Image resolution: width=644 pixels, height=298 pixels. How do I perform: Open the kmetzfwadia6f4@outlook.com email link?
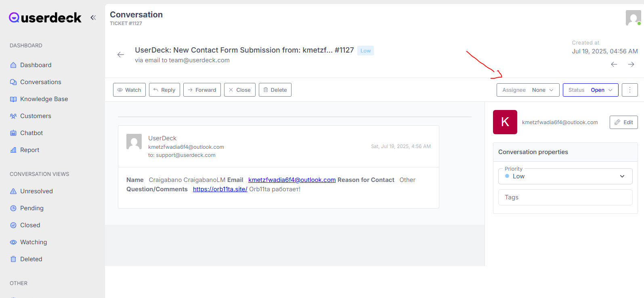[x=292, y=180]
